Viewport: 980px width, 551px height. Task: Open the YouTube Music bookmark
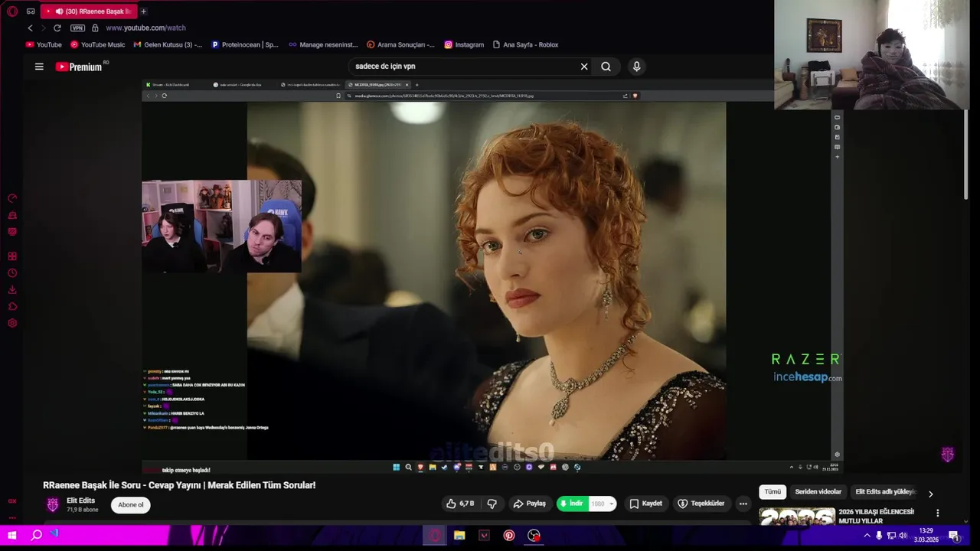97,44
